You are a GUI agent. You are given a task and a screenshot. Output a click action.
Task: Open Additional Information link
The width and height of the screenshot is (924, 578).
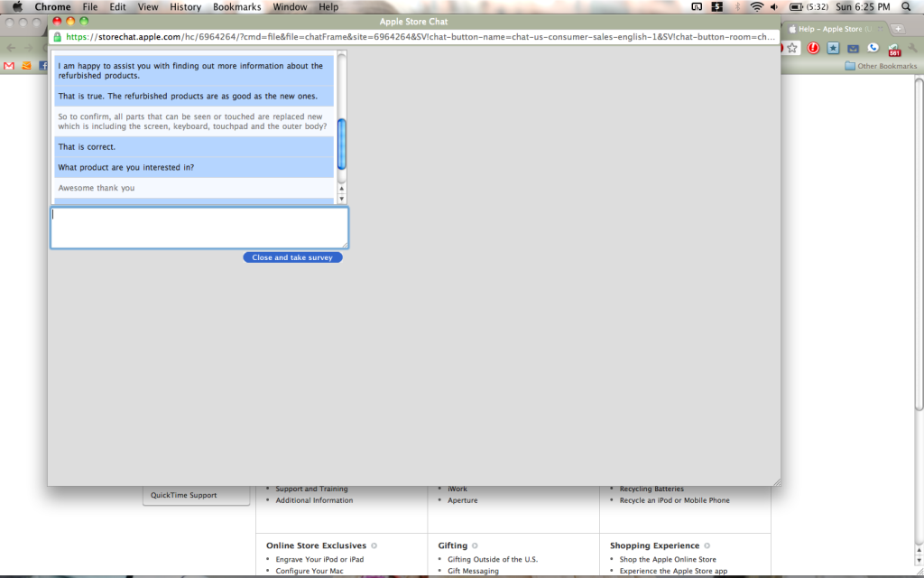tap(314, 500)
